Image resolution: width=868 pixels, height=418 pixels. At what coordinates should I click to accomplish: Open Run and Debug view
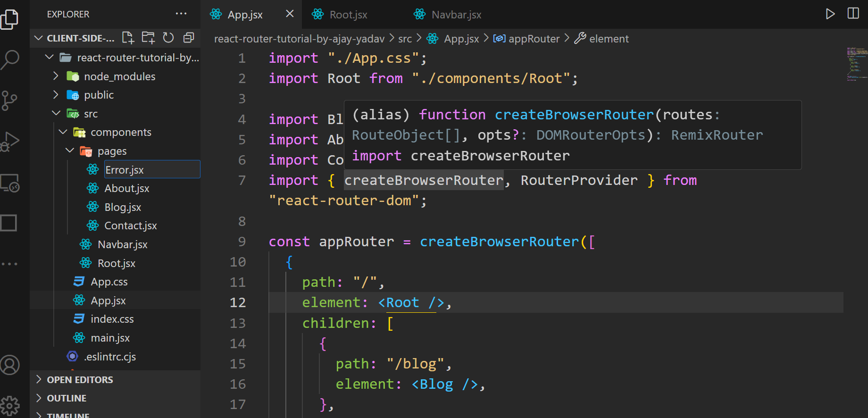[10, 141]
